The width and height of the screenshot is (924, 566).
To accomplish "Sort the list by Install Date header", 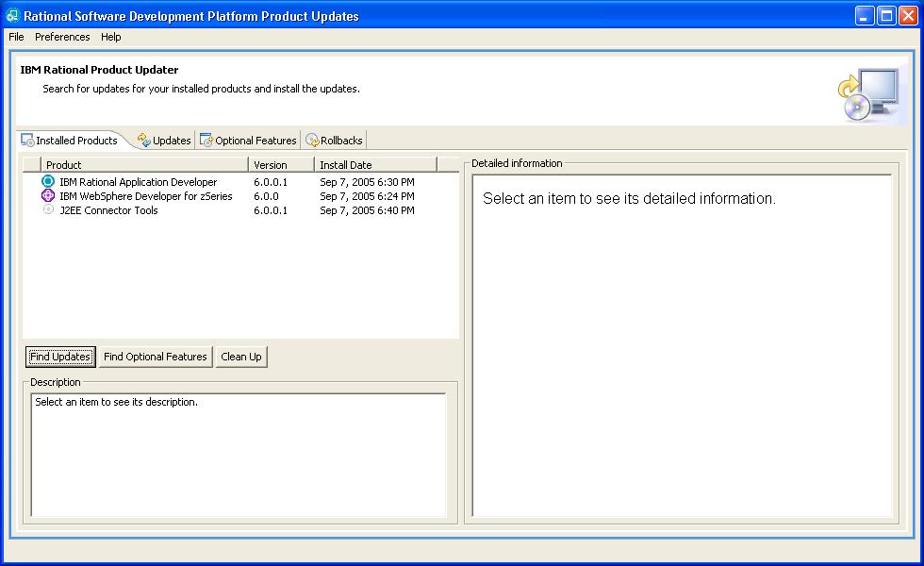I will coord(374,165).
